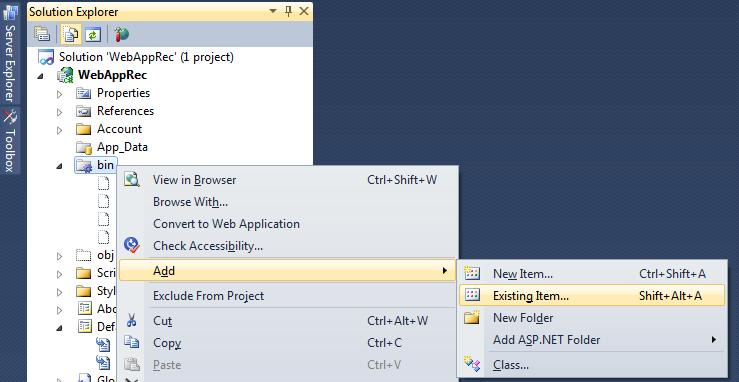Expand the References tree node

59,112
